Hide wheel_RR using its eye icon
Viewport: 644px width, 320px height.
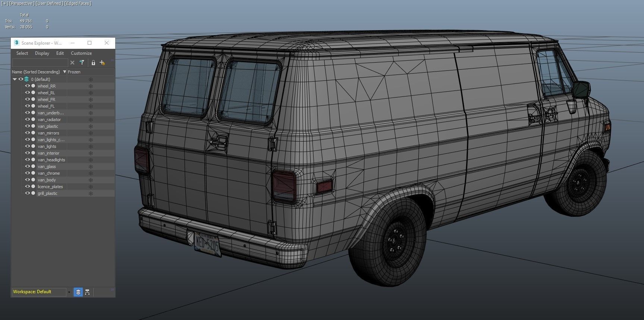[27, 86]
